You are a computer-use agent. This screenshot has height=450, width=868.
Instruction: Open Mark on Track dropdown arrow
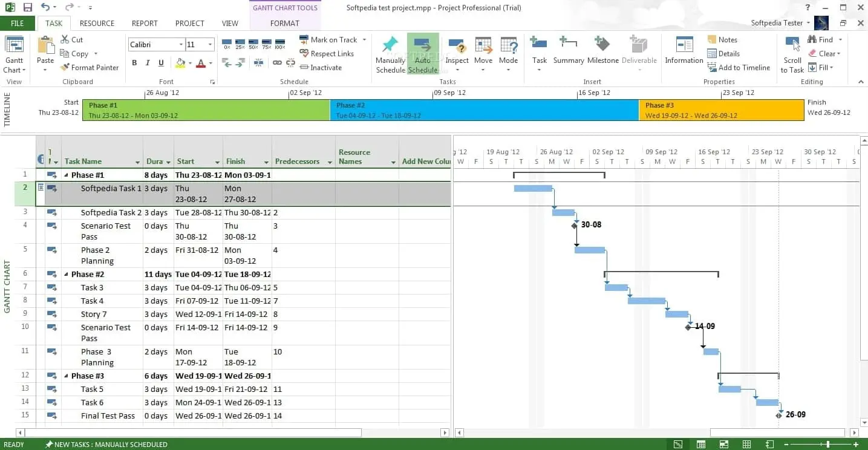click(x=364, y=40)
